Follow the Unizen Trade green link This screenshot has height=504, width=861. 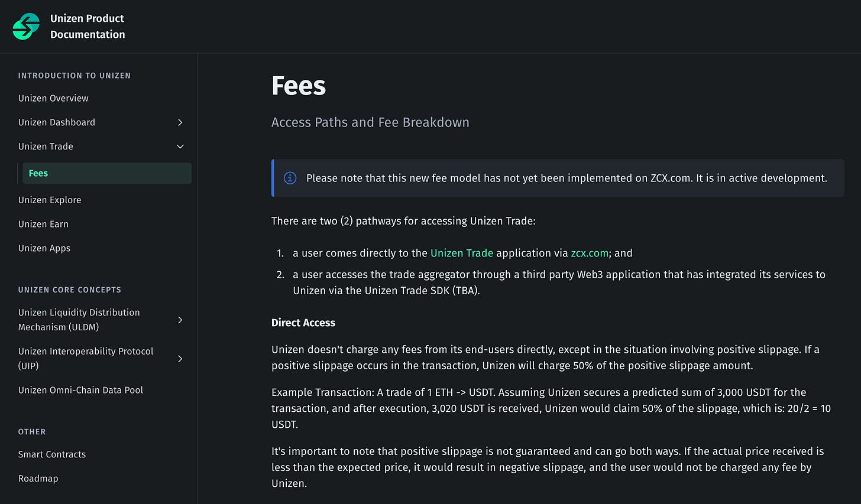tap(461, 253)
